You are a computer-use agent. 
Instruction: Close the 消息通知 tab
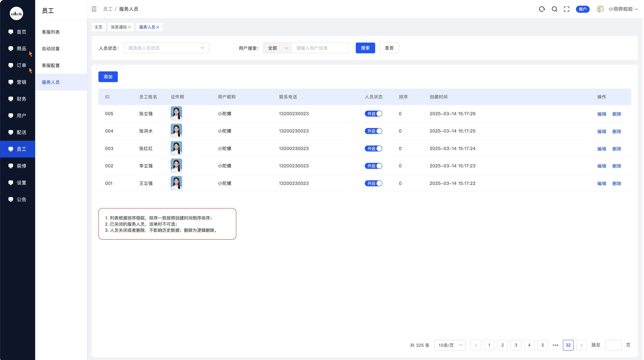pos(129,27)
